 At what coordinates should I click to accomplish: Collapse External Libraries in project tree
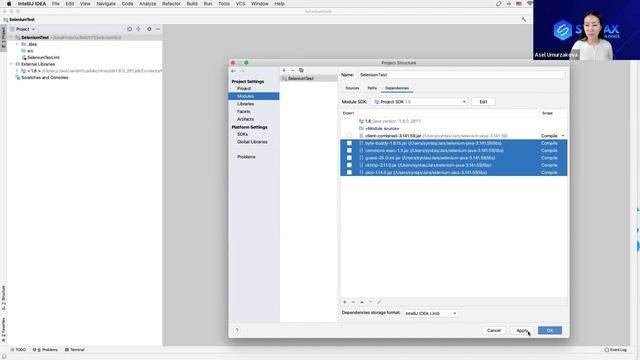click(x=11, y=64)
